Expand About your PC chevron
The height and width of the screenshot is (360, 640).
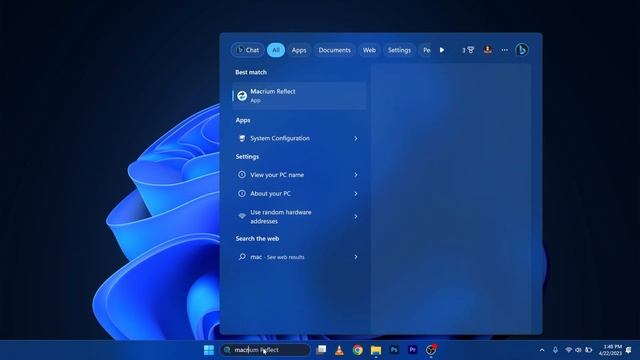[356, 193]
